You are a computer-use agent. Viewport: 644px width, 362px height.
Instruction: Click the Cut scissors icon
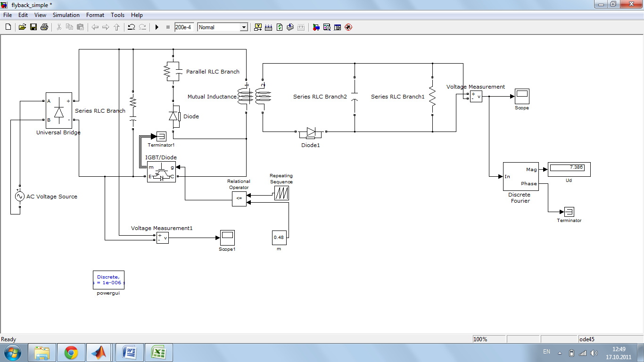[x=59, y=27]
